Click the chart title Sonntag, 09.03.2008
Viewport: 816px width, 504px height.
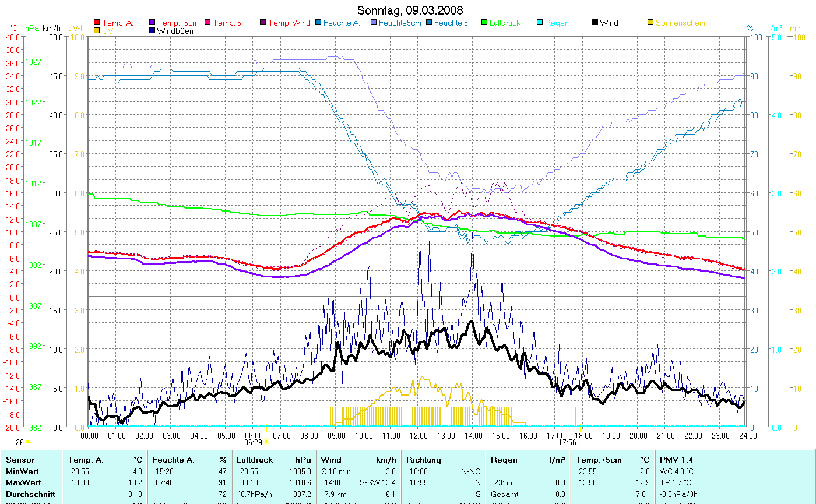click(410, 10)
